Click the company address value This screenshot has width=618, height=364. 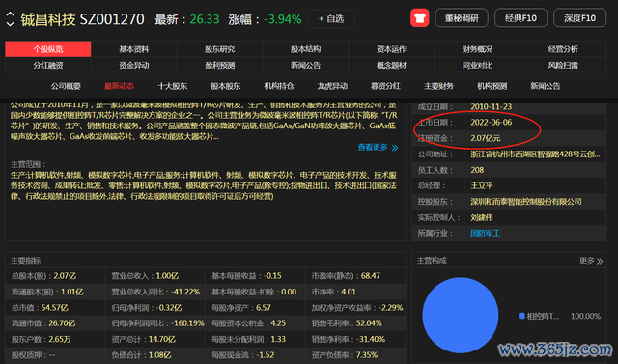535,154
